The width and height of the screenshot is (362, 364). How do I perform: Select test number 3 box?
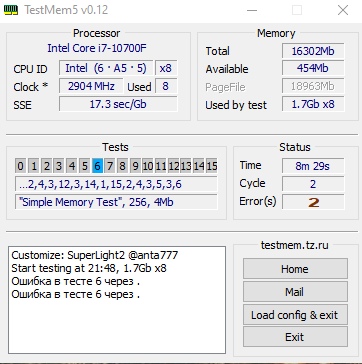59,166
